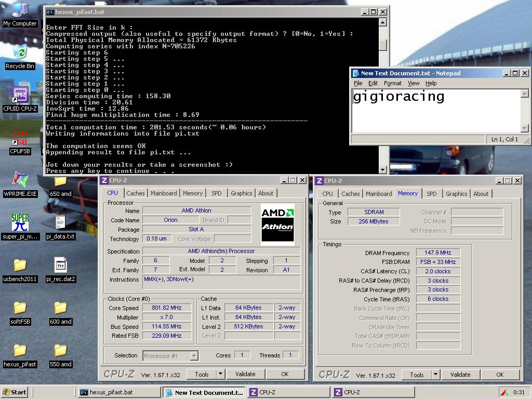
Task: Switch to New Text Document taskbar item
Action: coord(204,393)
